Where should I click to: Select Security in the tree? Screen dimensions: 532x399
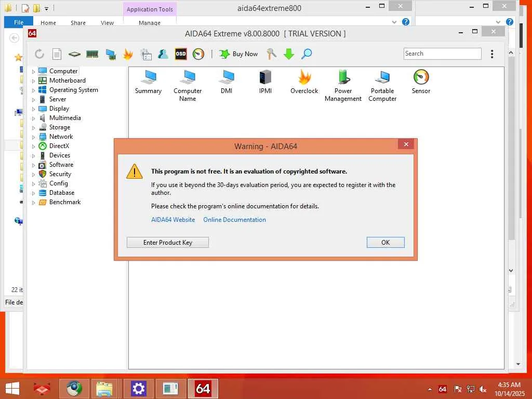tap(60, 174)
